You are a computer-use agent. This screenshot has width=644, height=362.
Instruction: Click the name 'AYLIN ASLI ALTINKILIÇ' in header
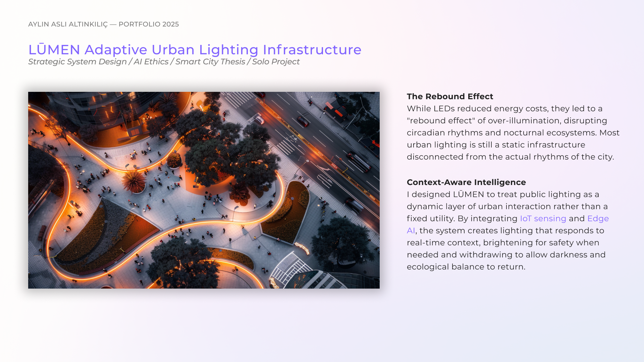(x=68, y=24)
